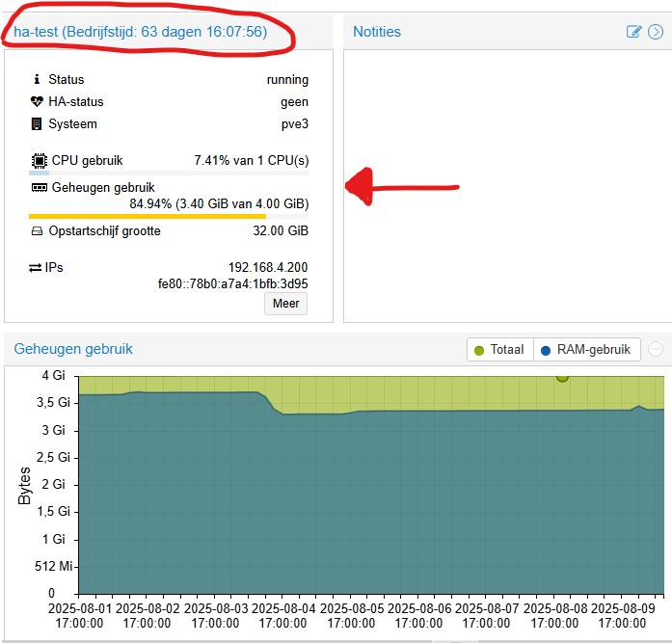
Task: Toggle the RAM-gebruik series in the chart legend
Action: [x=587, y=350]
